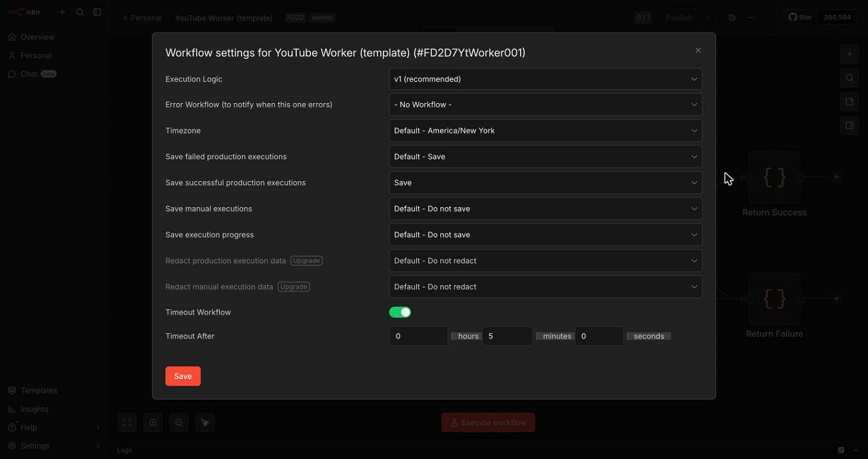The width and height of the screenshot is (868, 459).
Task: Open the Logs panel
Action: [125, 451]
